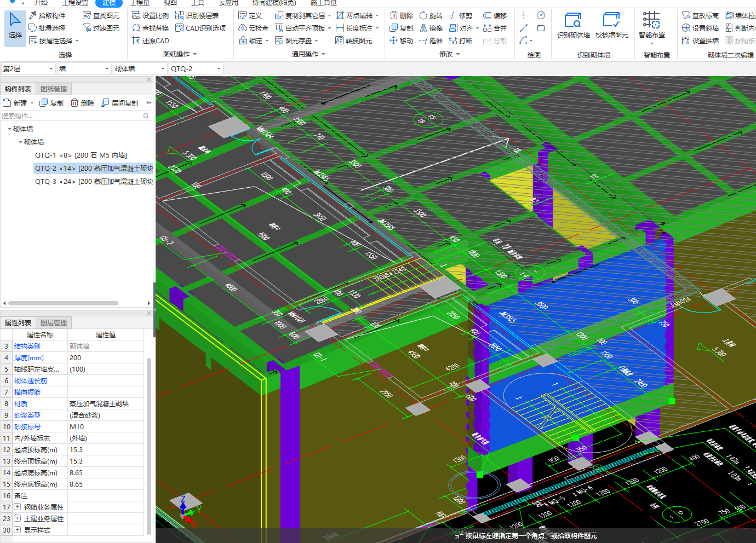This screenshot has width=756, height=543.
Task: Open the 墙 component category dropdown
Action: click(x=84, y=68)
